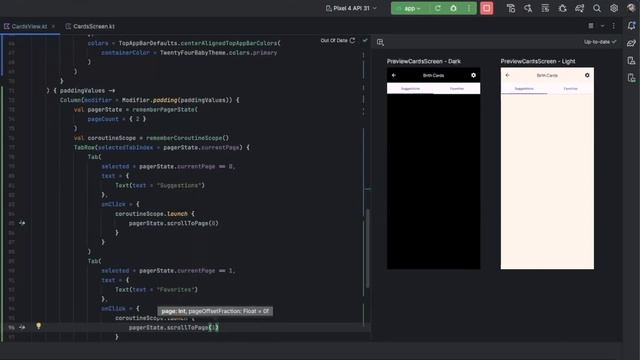The width and height of the screenshot is (640, 360).
Task: Open Search Everywhere magnifier icon
Action: [x=597, y=8]
